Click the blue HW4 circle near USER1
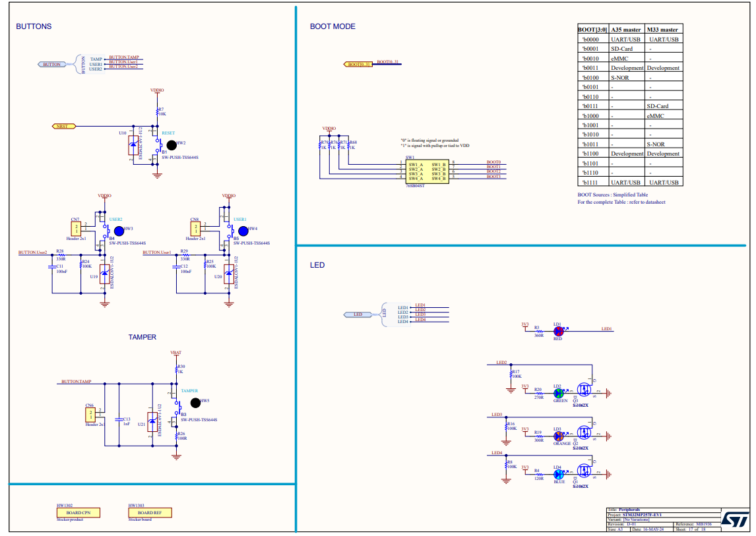The height and width of the screenshot is (536, 756). (x=243, y=231)
